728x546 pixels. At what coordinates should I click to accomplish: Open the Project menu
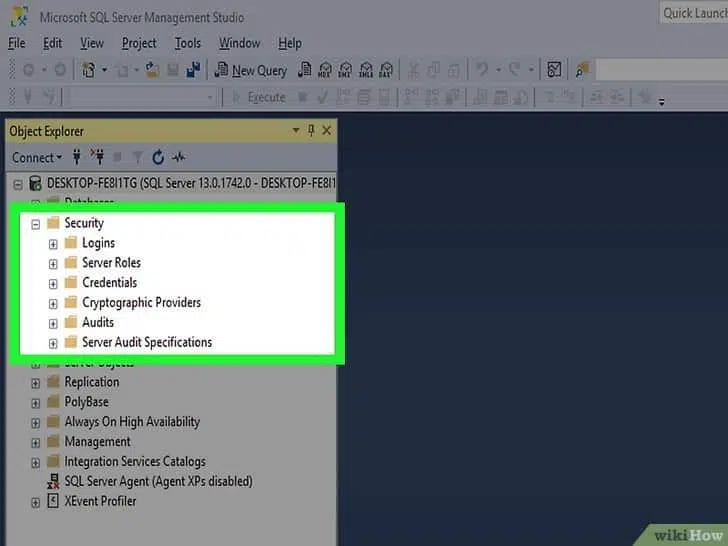tap(139, 43)
